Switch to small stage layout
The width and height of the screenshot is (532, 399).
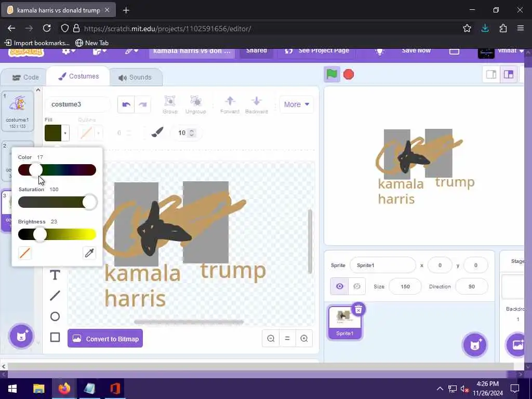point(491,74)
